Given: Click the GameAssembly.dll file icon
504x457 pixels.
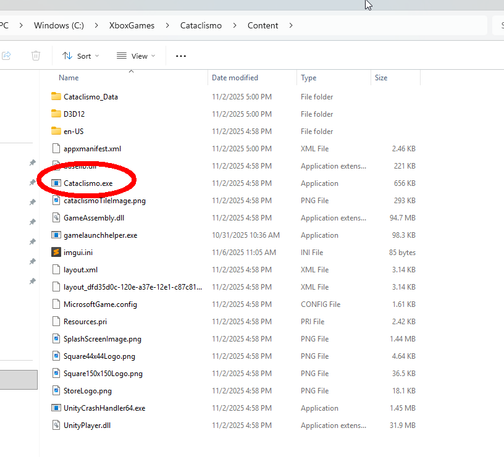Looking at the screenshot, I should coord(56,218).
